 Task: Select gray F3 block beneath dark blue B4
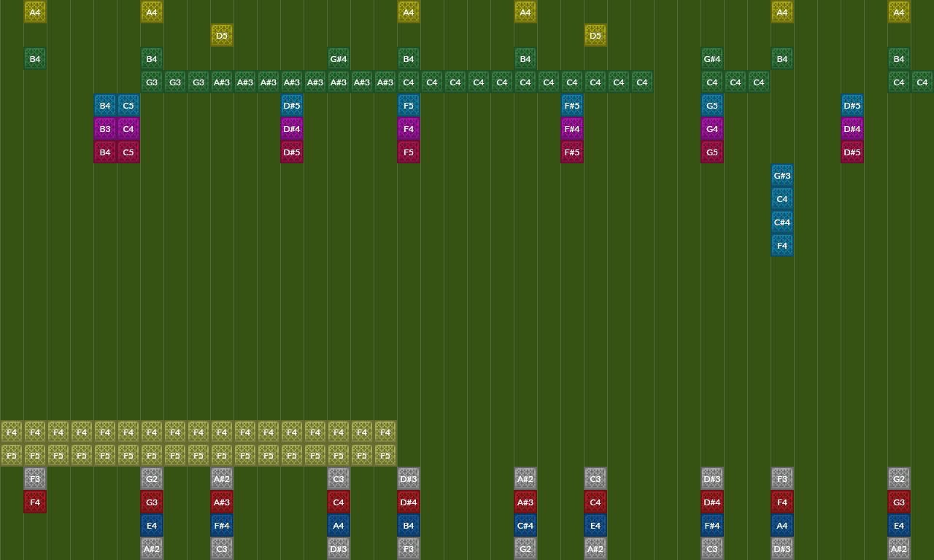[409, 548]
